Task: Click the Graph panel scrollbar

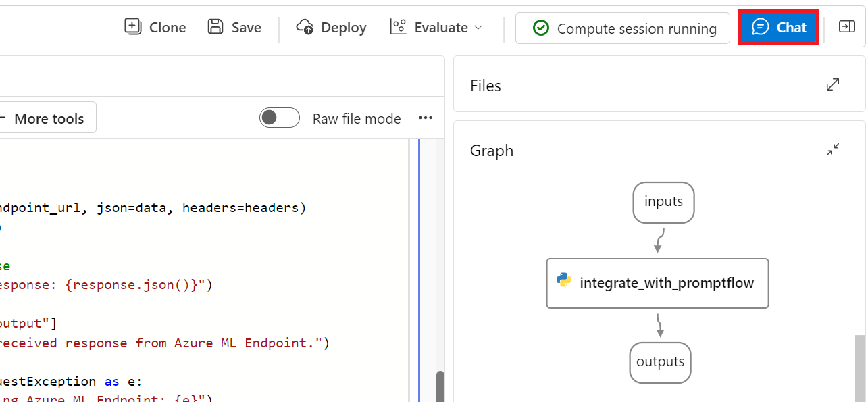Action: point(859,368)
